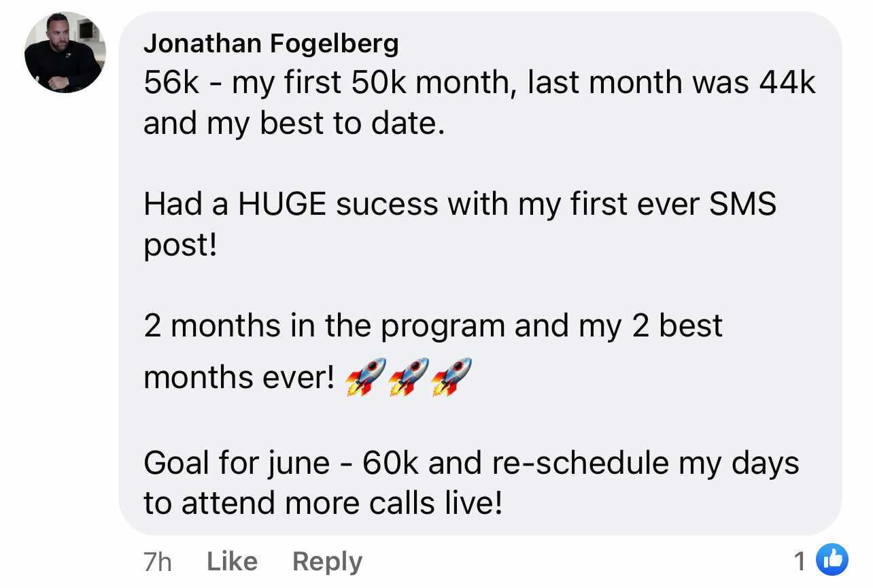Screen dimensions: 873x588
Task: Click the 44k figure in the first line
Action: [787, 82]
